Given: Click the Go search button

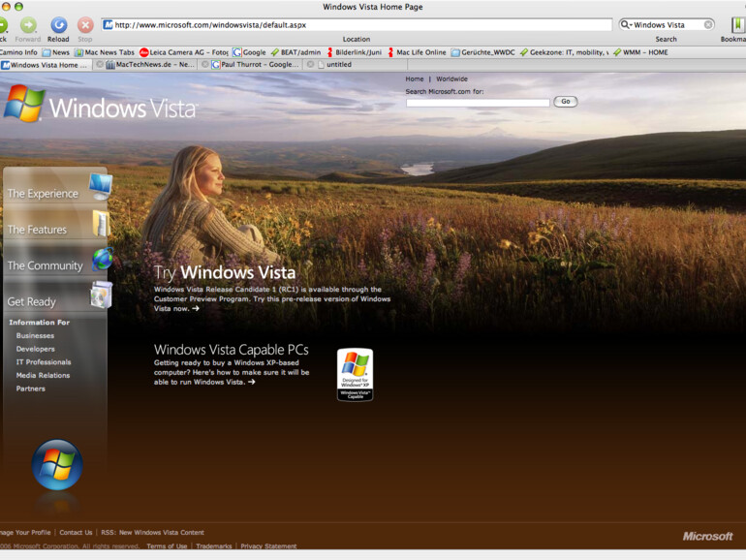Looking at the screenshot, I should 565,102.
